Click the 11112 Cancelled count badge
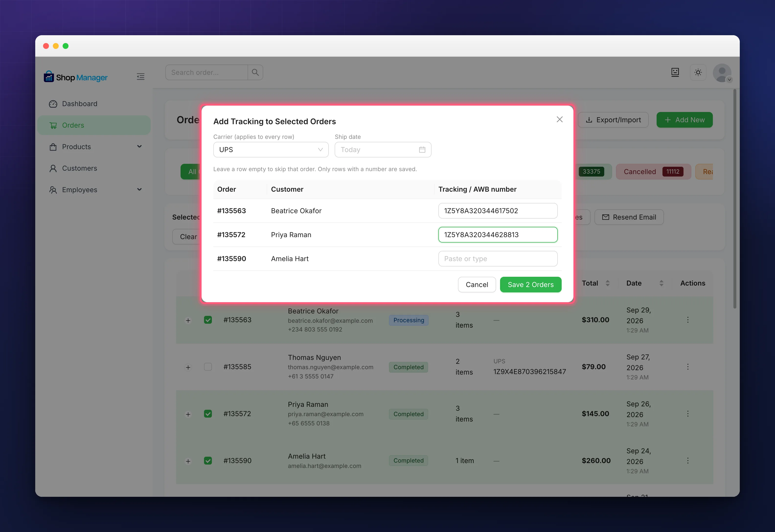 pyautogui.click(x=673, y=172)
